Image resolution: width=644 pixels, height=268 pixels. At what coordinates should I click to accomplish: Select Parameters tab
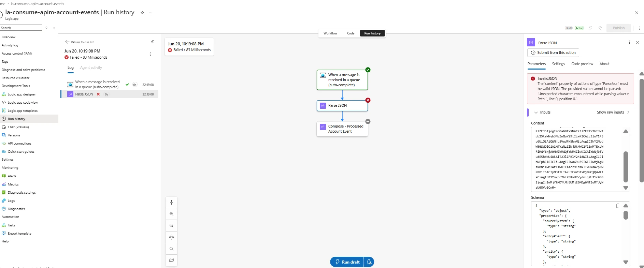point(536,64)
